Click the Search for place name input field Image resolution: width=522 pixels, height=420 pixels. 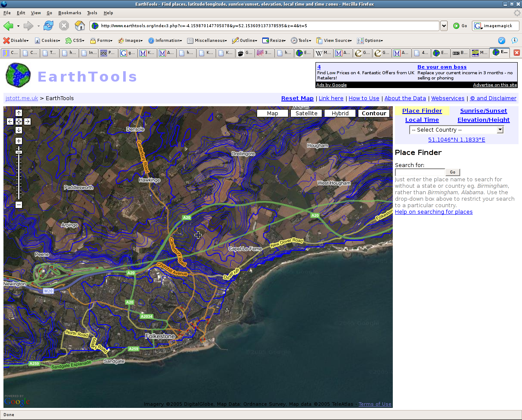pos(420,172)
